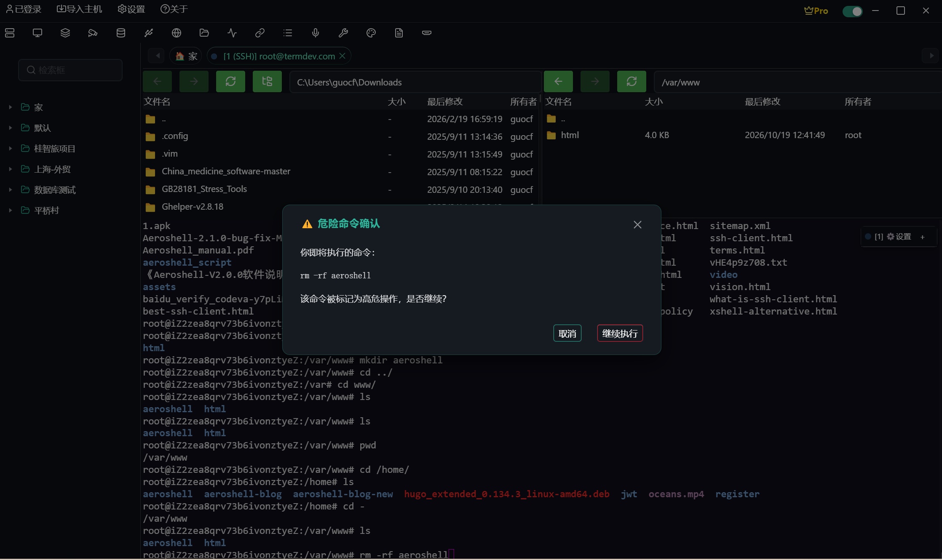Click the USB plug connection icon
Image resolution: width=942 pixels, height=560 pixels.
point(149,33)
